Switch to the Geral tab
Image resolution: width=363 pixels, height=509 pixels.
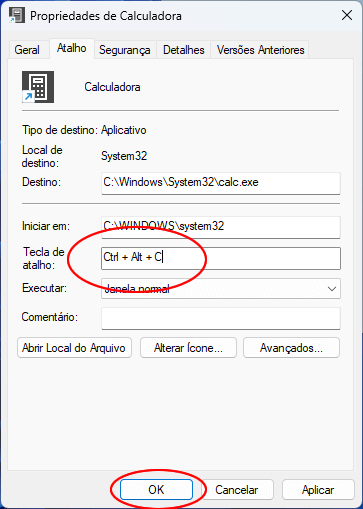point(27,50)
